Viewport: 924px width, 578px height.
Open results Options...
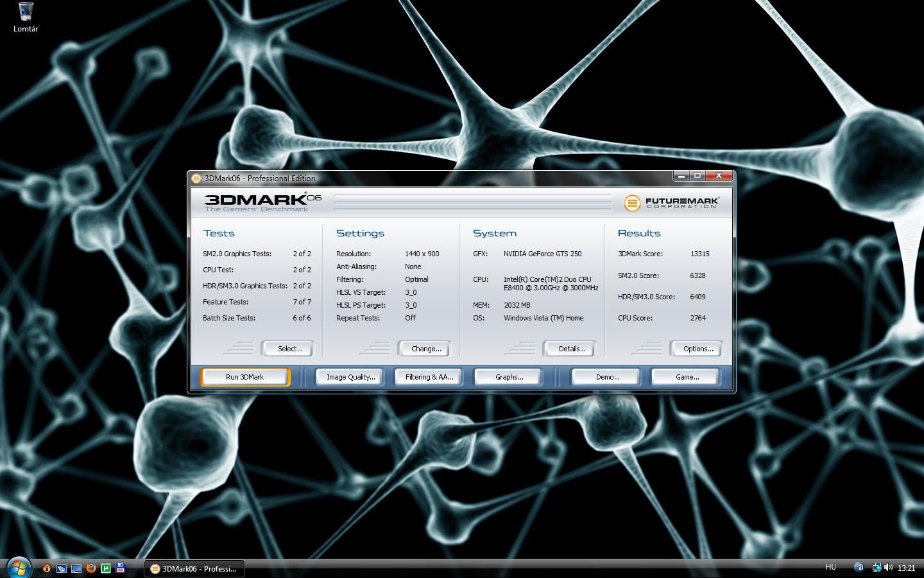point(697,349)
